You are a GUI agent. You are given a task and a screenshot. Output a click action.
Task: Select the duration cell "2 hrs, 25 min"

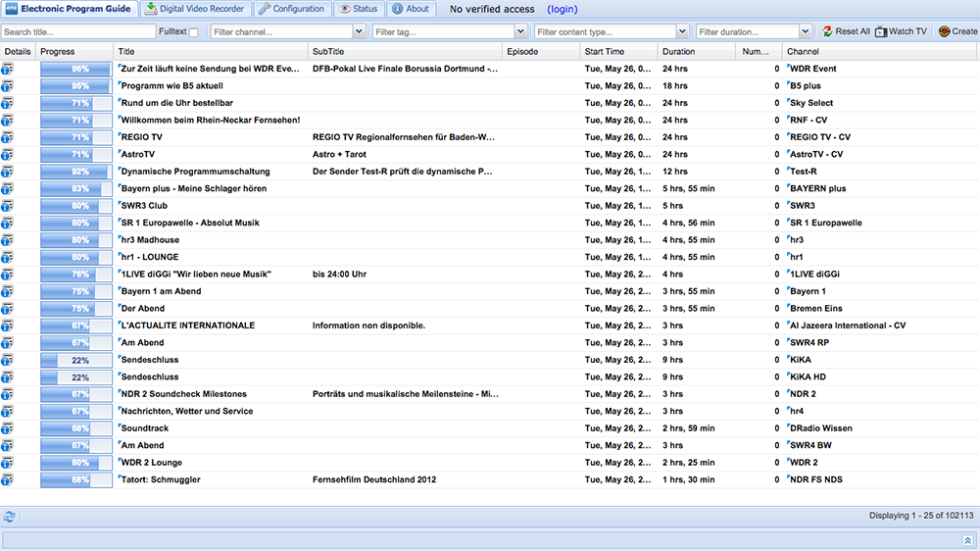click(689, 463)
